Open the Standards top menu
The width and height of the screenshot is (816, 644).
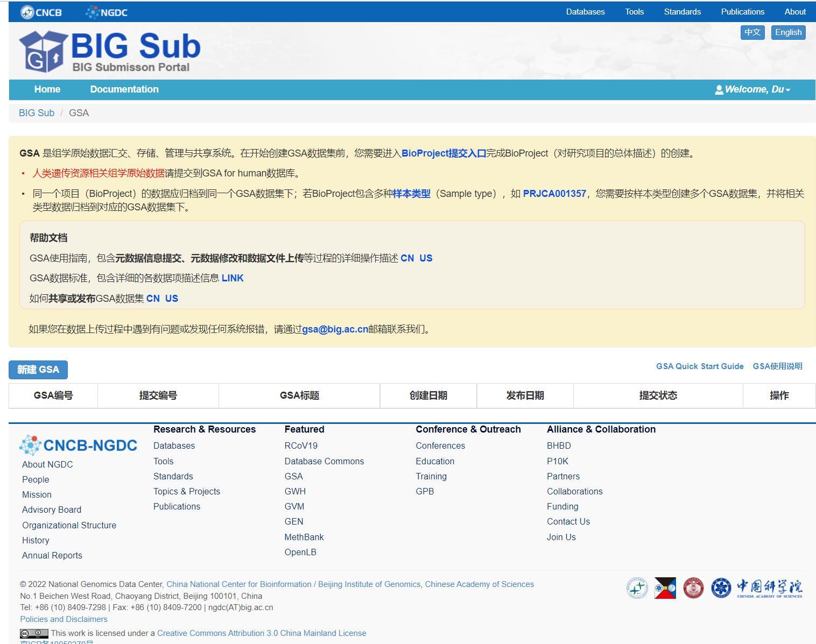[x=682, y=12]
